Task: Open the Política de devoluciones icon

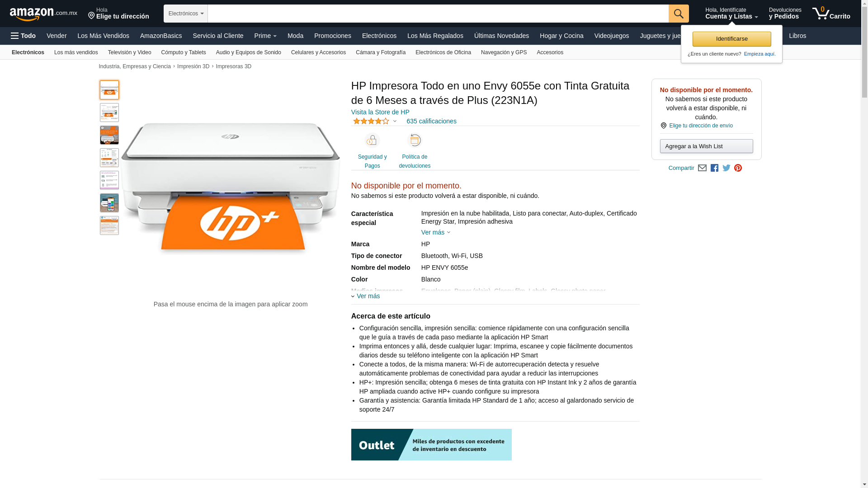Action: [415, 141]
